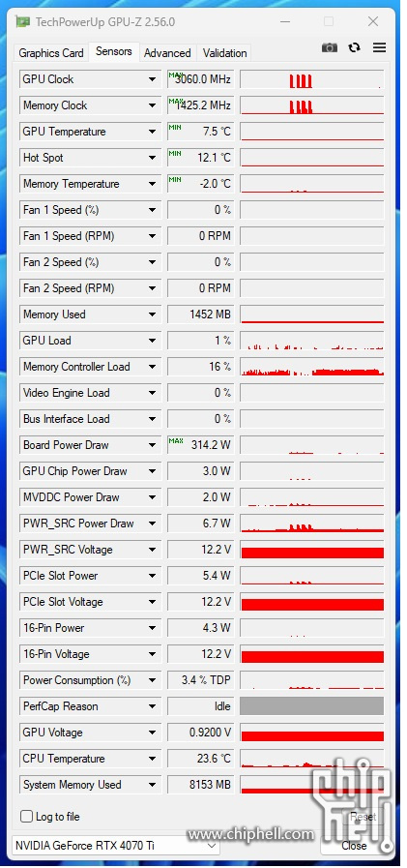Image resolution: width=407 pixels, height=868 pixels.
Task: Open the Fan 1 Speed (%) dropdown
Action: click(x=152, y=210)
